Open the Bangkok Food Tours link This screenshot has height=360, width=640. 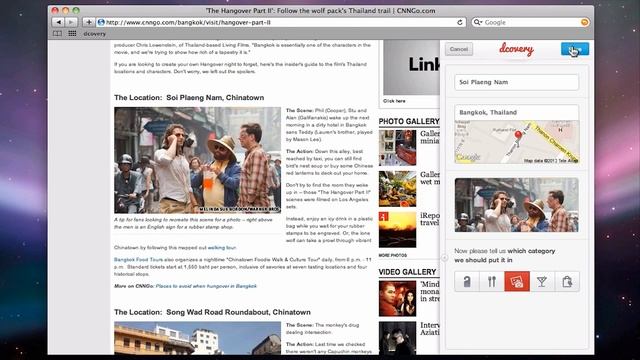click(138, 260)
